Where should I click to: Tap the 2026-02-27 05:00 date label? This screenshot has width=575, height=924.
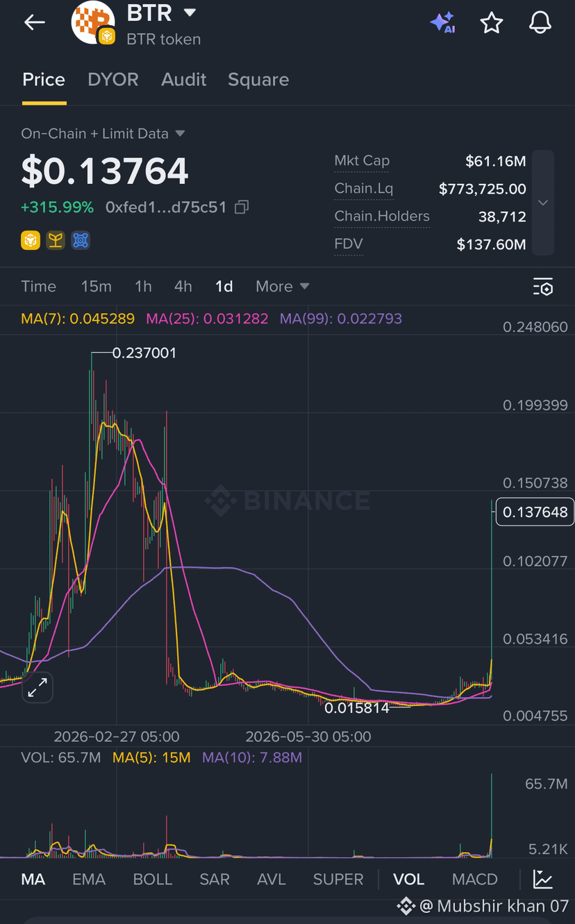[117, 737]
